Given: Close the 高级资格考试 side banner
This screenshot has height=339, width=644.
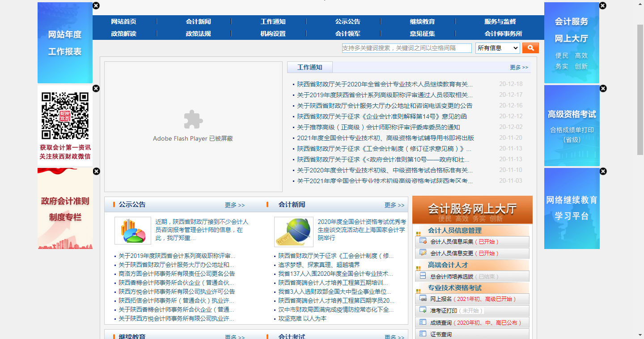Looking at the screenshot, I should point(603,89).
